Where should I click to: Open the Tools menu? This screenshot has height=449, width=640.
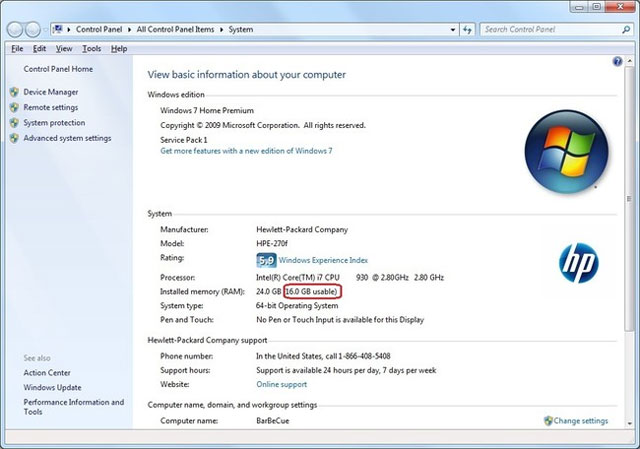pos(91,49)
